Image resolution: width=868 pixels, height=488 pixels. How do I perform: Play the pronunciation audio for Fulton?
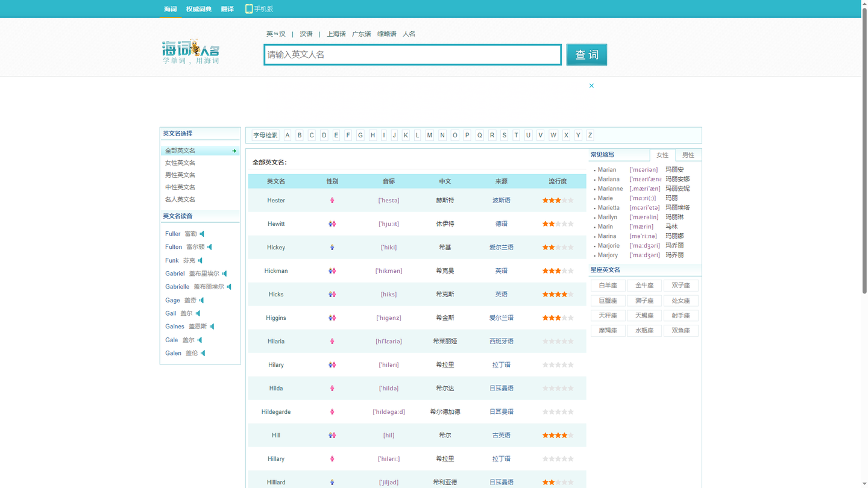pos(210,247)
